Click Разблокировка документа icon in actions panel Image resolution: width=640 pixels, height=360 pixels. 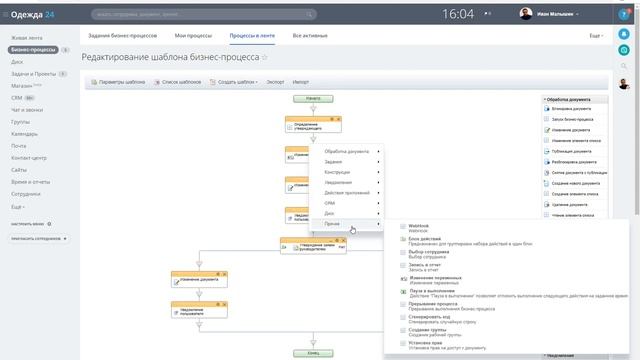coord(547,162)
